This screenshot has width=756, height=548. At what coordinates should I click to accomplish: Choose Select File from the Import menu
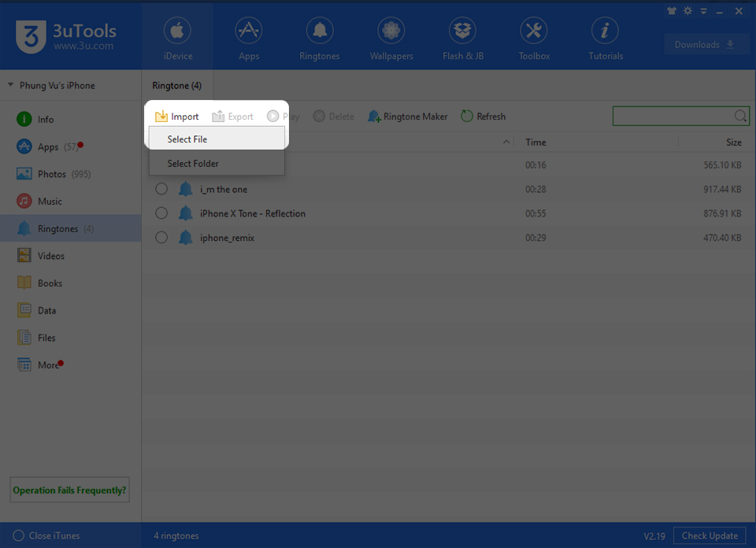coord(187,139)
